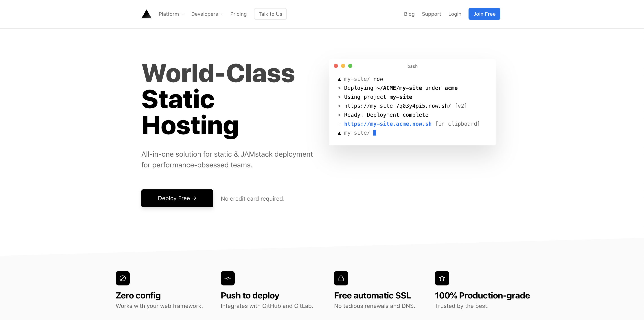Click the triangle prompt before 'my-site/ now'
644x320 pixels.
(339, 79)
